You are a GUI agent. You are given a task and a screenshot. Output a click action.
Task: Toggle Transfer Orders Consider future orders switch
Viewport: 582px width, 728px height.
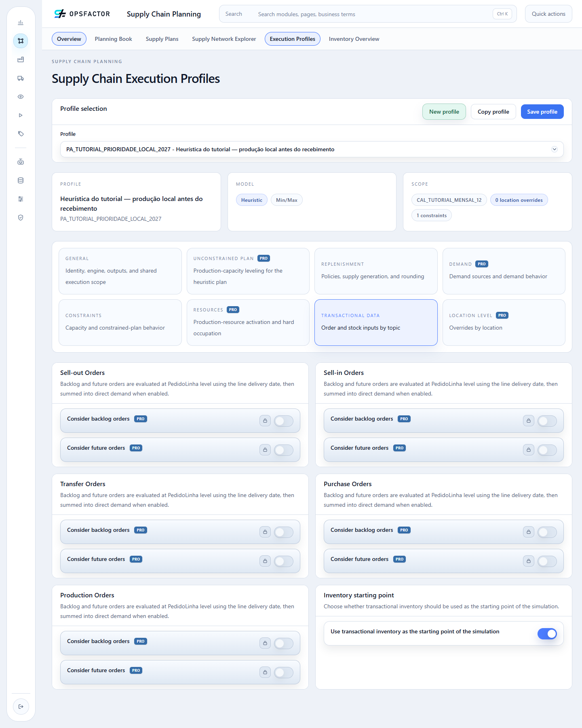tap(284, 561)
